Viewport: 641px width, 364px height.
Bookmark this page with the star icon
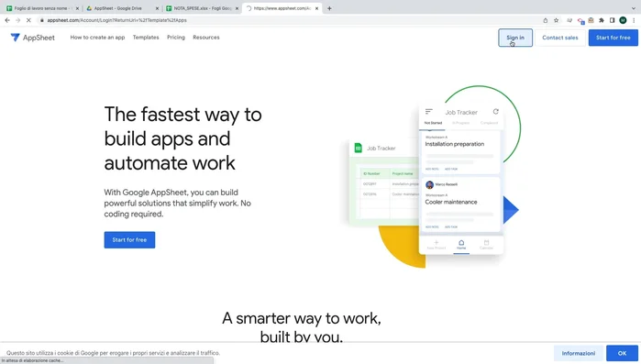(x=556, y=20)
